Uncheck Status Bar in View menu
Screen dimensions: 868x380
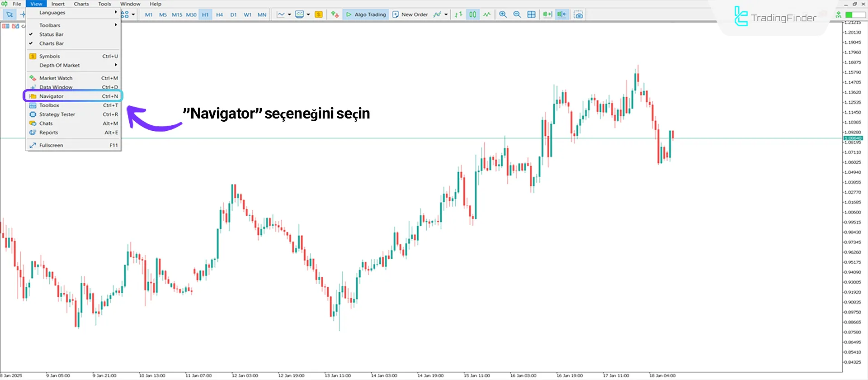[51, 34]
